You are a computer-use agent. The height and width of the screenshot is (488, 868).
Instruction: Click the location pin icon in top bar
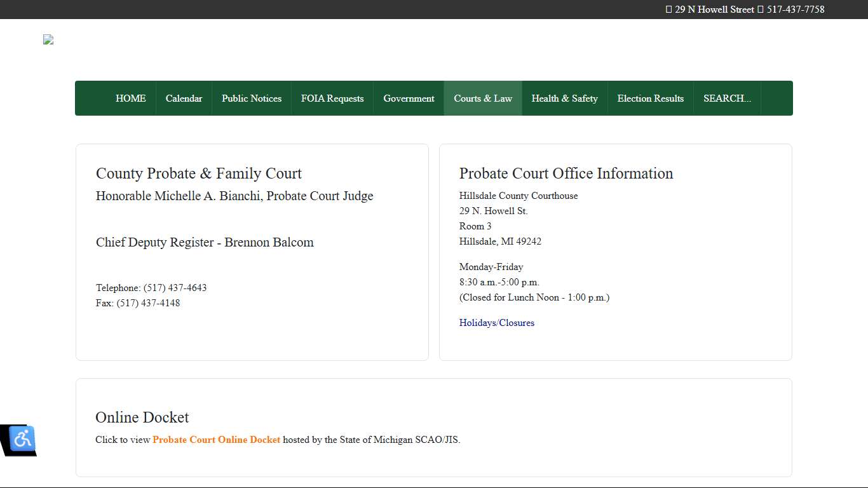[x=668, y=10]
